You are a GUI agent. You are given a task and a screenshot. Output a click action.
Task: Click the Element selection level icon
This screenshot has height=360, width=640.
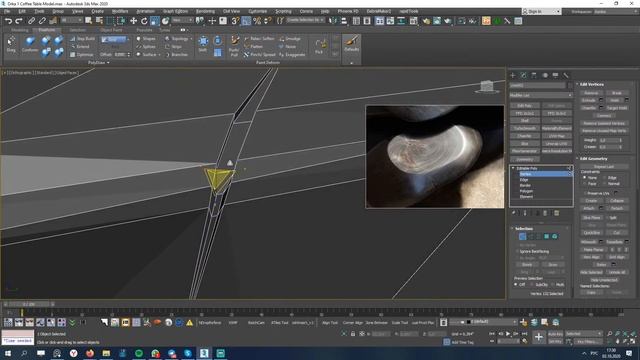pyautogui.click(x=555, y=236)
